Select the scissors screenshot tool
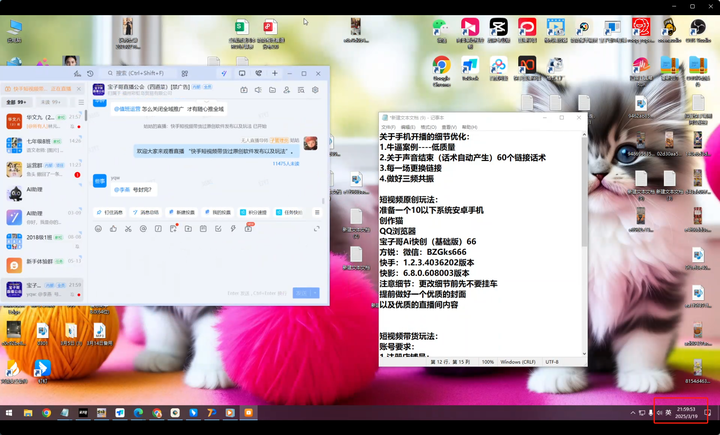Screen dimensions: 720x435 [x=128, y=229]
